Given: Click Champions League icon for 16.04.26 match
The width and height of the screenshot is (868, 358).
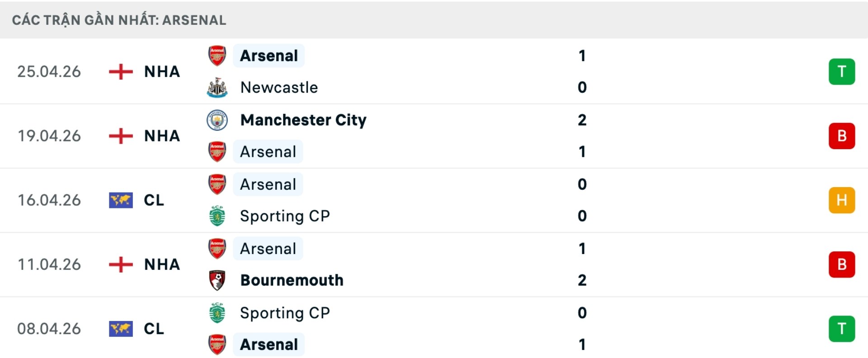Looking at the screenshot, I should [121, 200].
